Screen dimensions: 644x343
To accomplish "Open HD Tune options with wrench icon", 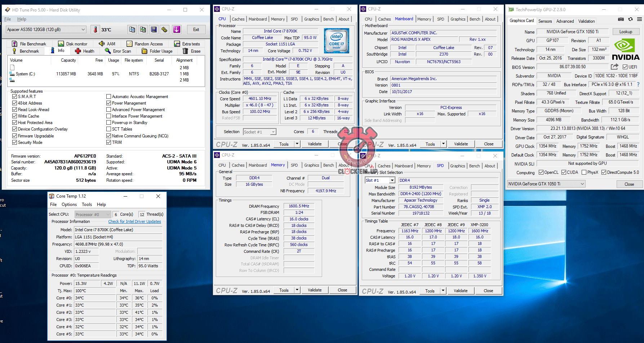I will tap(165, 30).
